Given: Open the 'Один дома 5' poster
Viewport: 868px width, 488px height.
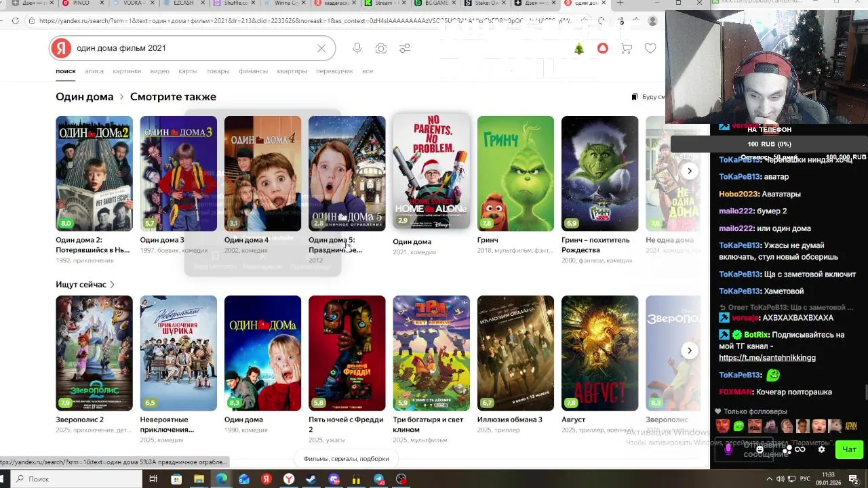Looking at the screenshot, I should (x=347, y=174).
